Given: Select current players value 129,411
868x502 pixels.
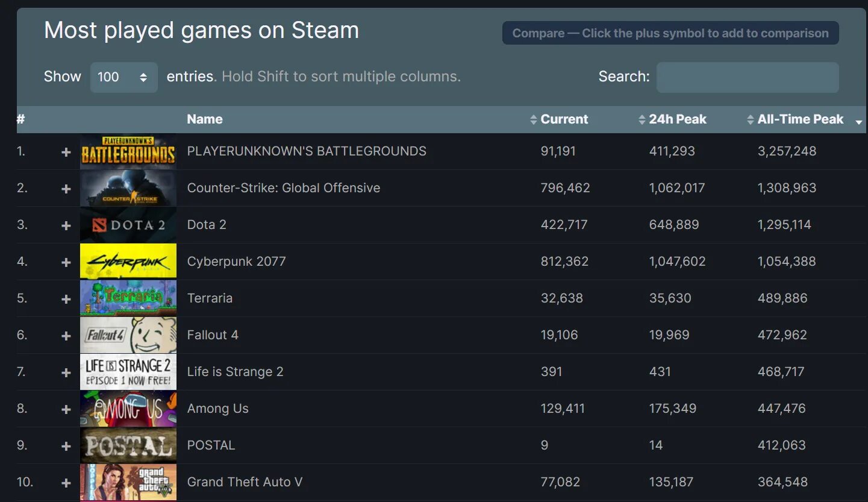Looking at the screenshot, I should click(563, 409).
